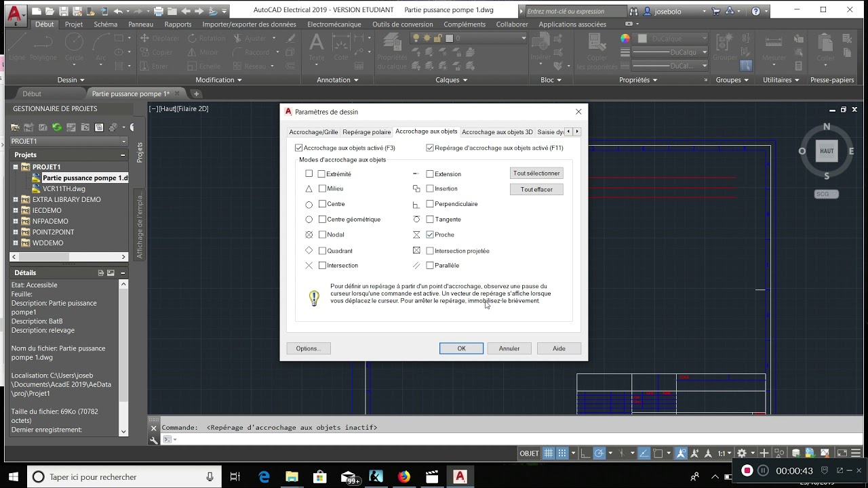Click the Open file icon in quick access toolbar
868x488 pixels.
[x=50, y=11]
